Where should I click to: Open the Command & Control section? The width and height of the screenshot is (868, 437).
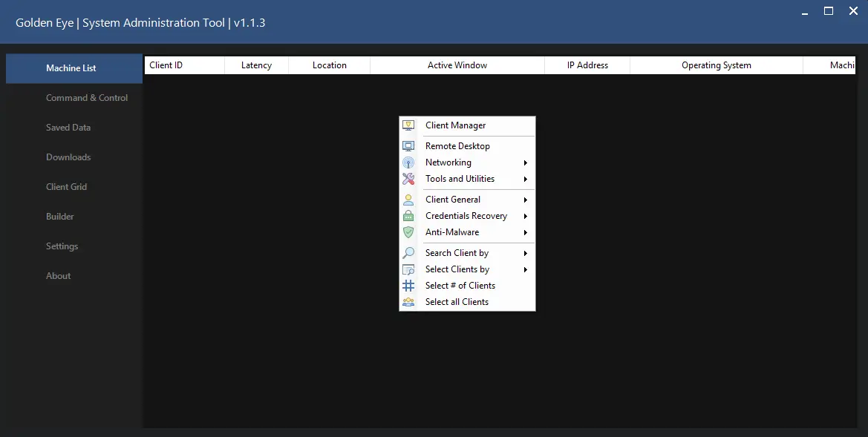click(86, 98)
